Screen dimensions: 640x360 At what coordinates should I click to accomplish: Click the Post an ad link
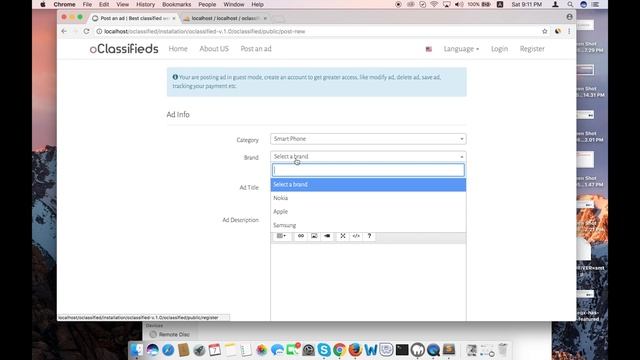pos(256,49)
